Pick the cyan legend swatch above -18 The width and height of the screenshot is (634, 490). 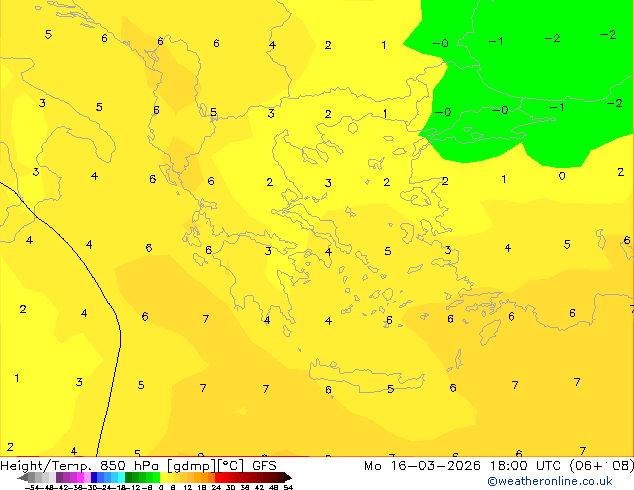coord(121,477)
